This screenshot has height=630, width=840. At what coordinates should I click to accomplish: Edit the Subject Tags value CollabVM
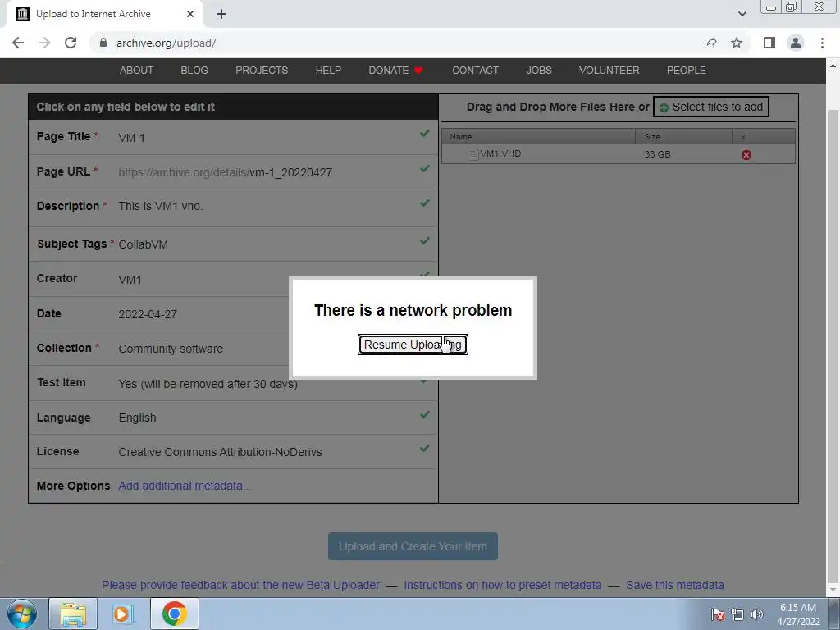(x=143, y=244)
